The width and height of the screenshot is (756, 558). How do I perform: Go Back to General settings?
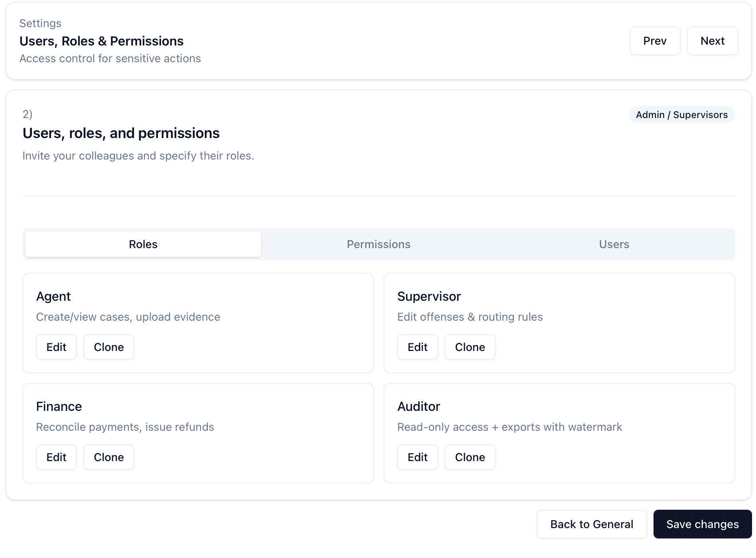click(x=592, y=524)
